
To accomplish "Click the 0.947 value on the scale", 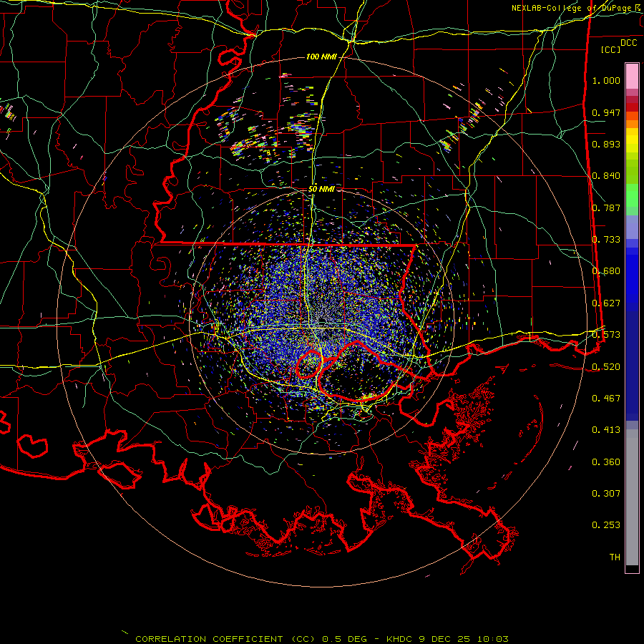I will tap(606, 112).
